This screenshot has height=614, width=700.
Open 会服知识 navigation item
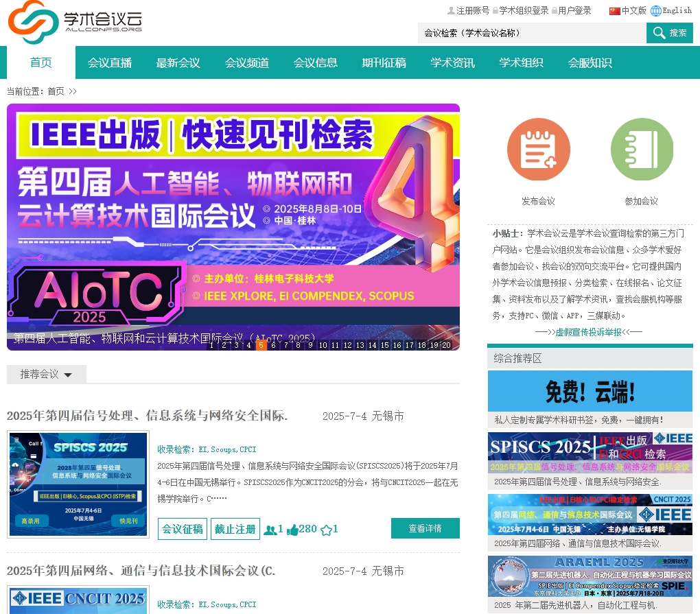click(x=590, y=63)
